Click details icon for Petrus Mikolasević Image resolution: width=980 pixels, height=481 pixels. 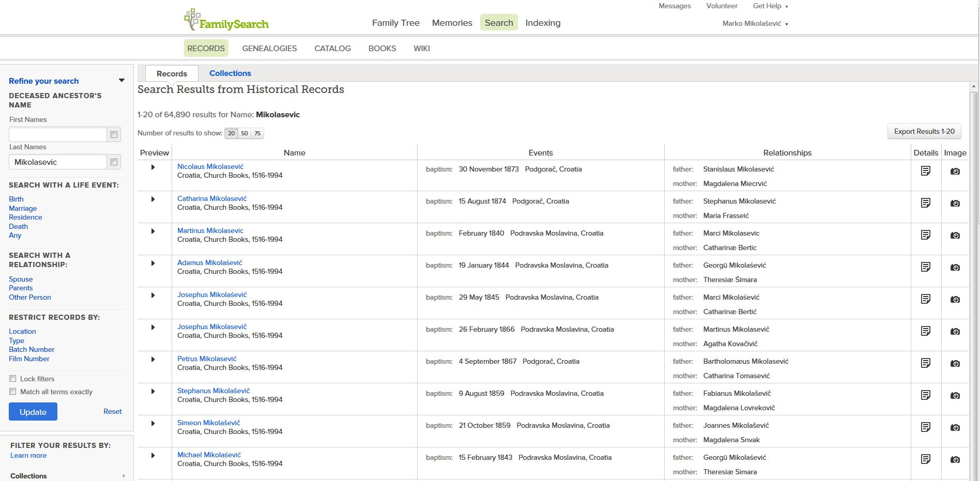pyautogui.click(x=925, y=363)
